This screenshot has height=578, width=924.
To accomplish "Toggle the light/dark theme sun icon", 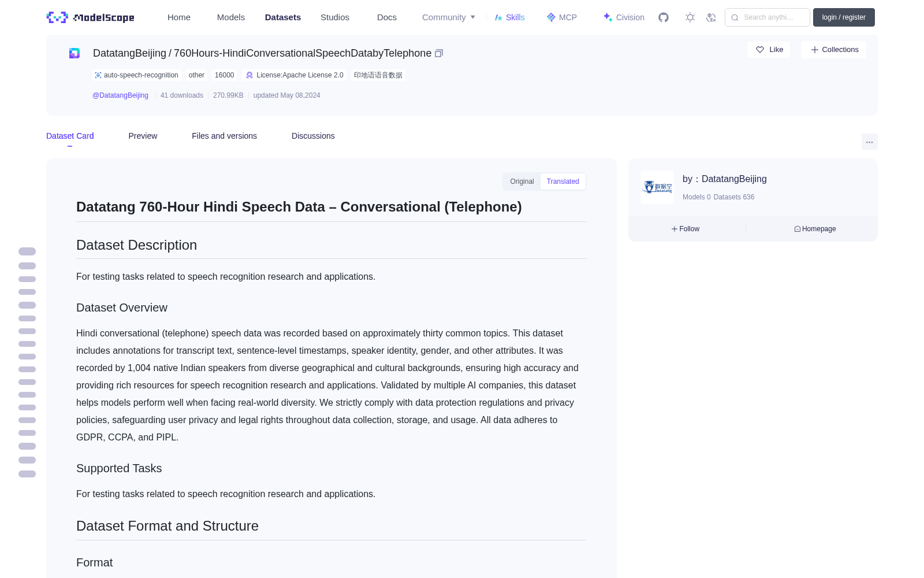I will 690,17.
